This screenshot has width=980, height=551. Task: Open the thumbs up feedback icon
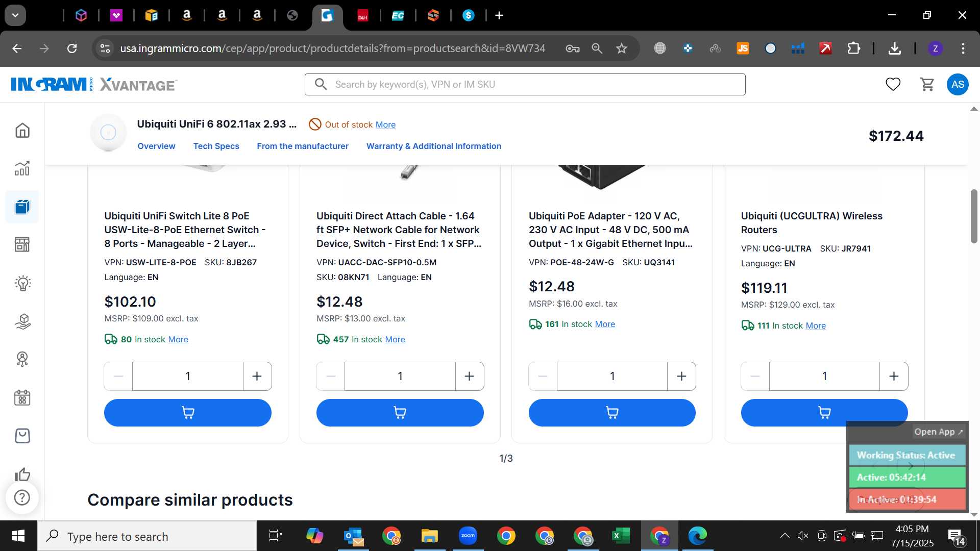(22, 474)
